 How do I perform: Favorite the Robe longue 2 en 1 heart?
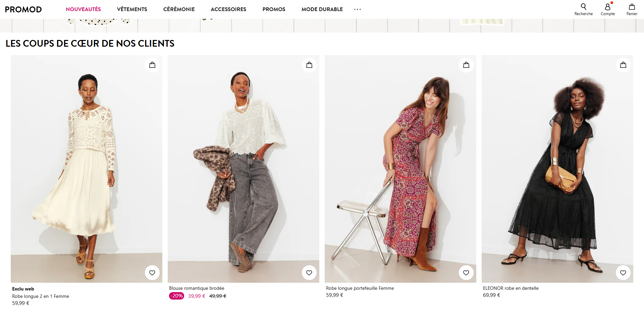coord(152,273)
